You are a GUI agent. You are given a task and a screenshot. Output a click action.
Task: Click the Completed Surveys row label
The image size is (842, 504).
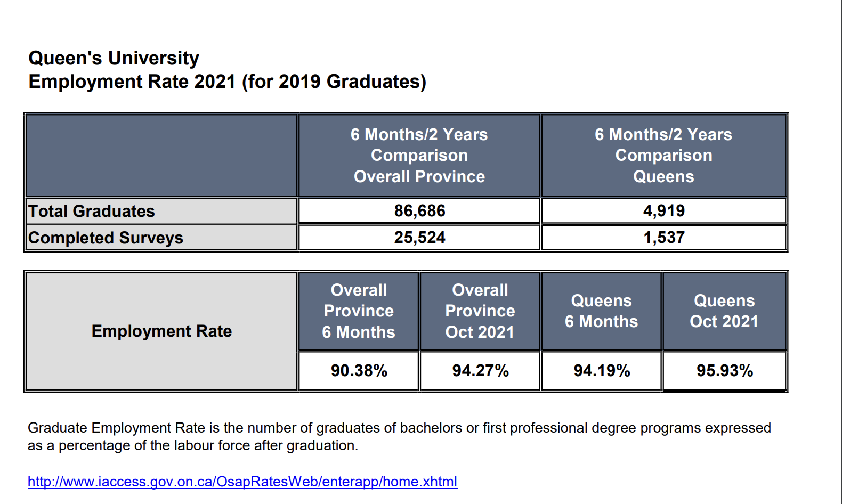pyautogui.click(x=161, y=238)
